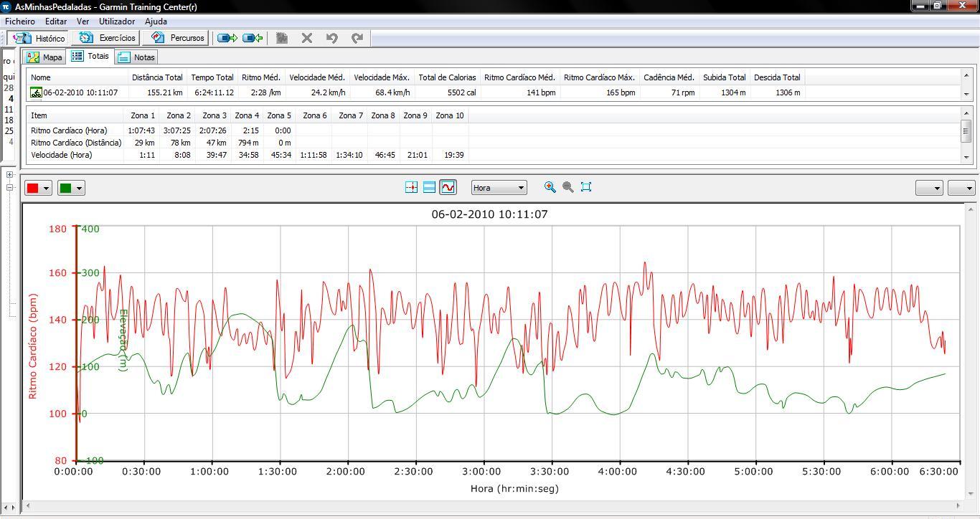Click the undo icon on the toolbar
Screen dimensions: 980x519
coord(331,38)
